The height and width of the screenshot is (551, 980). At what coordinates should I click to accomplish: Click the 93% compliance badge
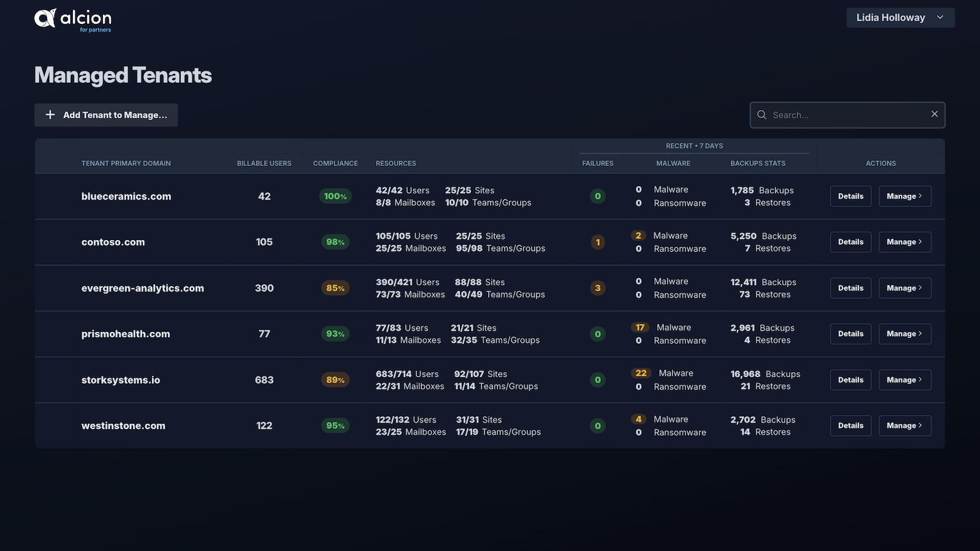coord(335,334)
